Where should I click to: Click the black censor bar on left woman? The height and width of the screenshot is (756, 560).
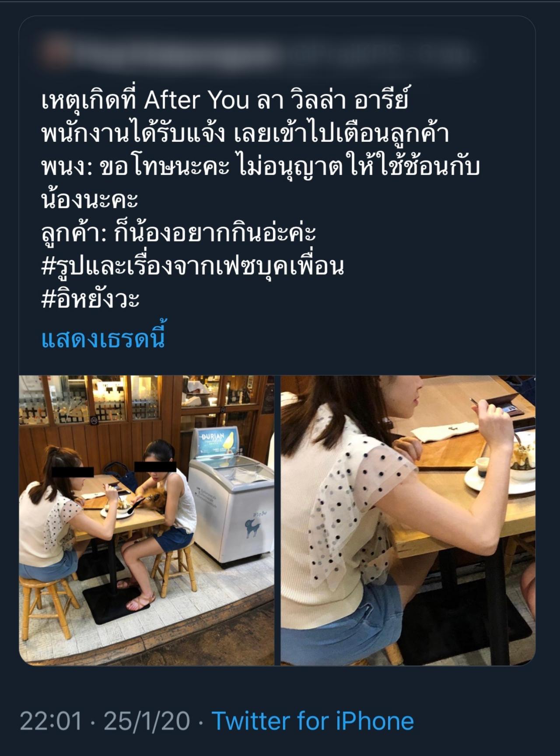click(73, 472)
